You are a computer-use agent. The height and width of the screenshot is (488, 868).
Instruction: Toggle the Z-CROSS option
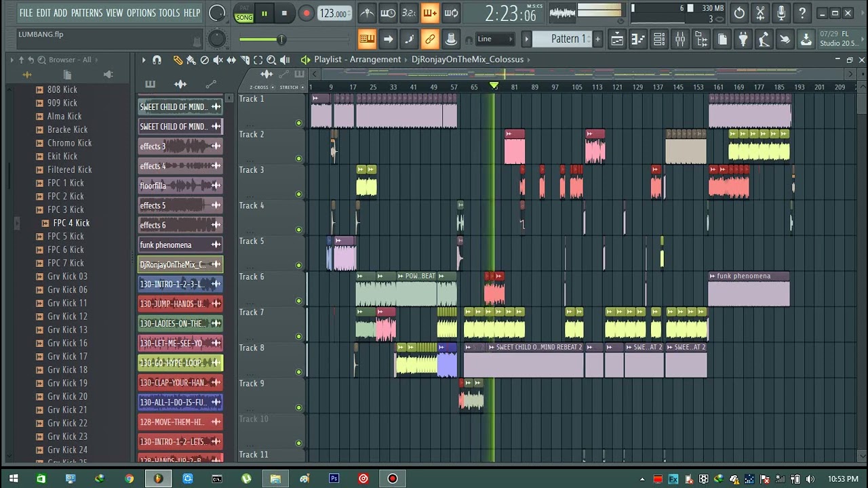(262, 87)
